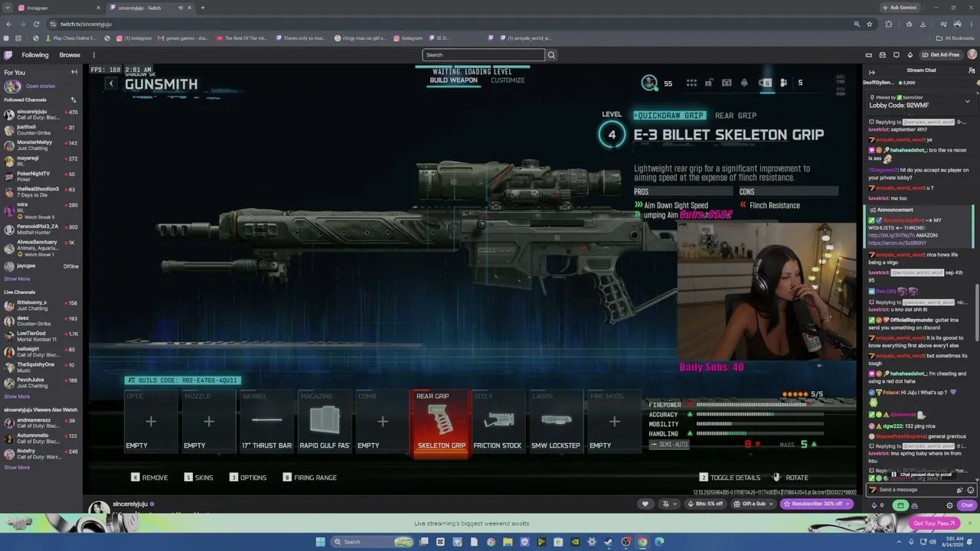Open the Following tab on Twitch
The height and width of the screenshot is (551, 980).
(x=34, y=55)
